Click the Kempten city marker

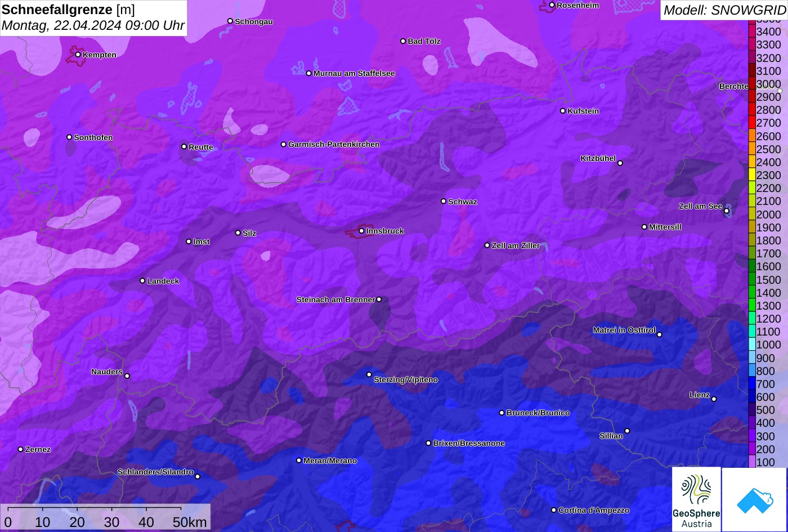tap(78, 55)
